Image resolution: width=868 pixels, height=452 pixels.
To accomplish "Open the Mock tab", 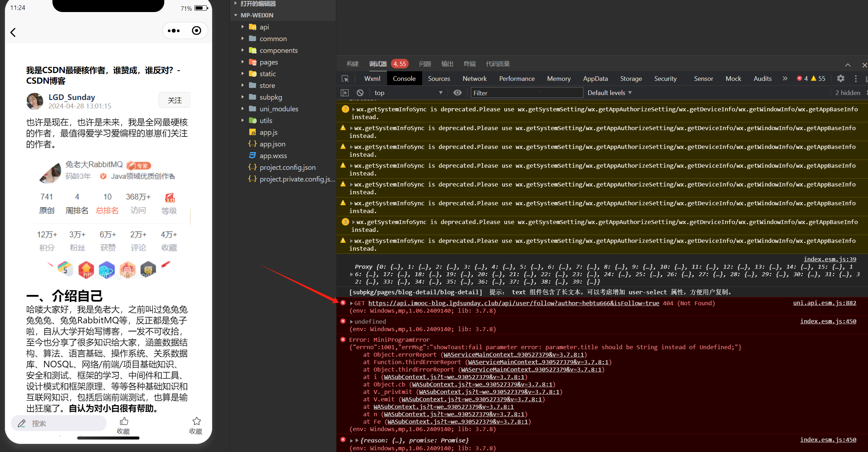I will 733,79.
